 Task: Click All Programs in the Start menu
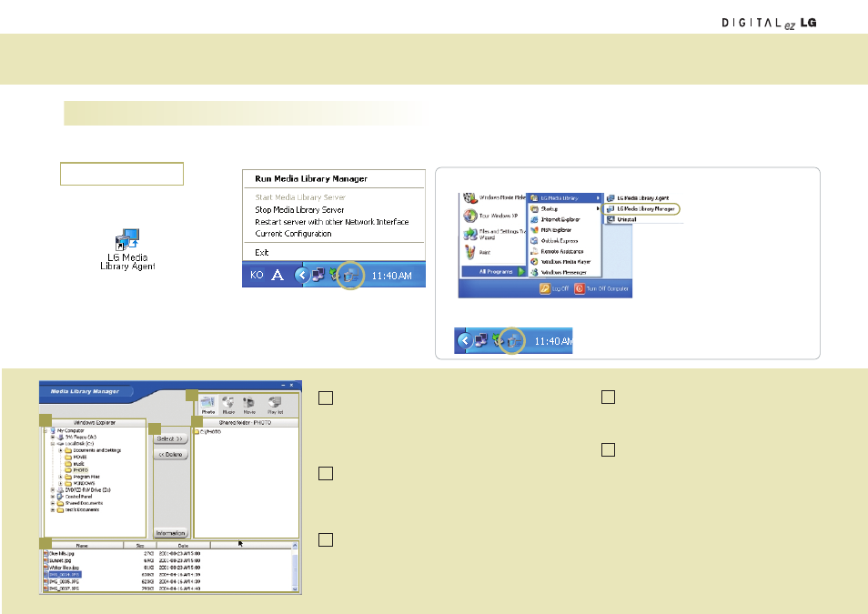click(495, 272)
